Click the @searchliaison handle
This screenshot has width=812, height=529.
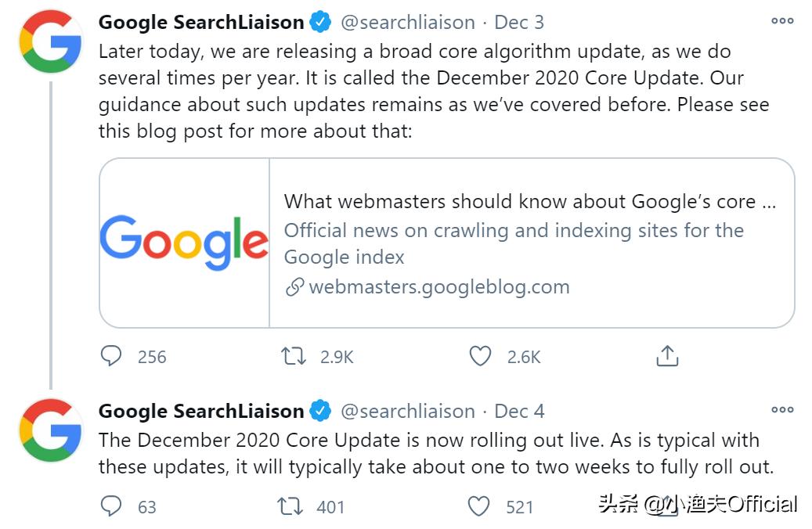pos(408,22)
